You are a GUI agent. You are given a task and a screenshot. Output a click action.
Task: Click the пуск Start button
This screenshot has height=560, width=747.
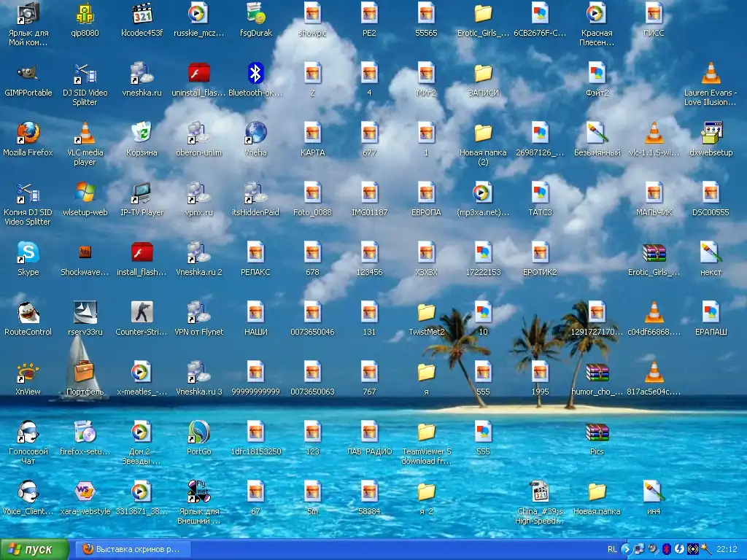35,549
